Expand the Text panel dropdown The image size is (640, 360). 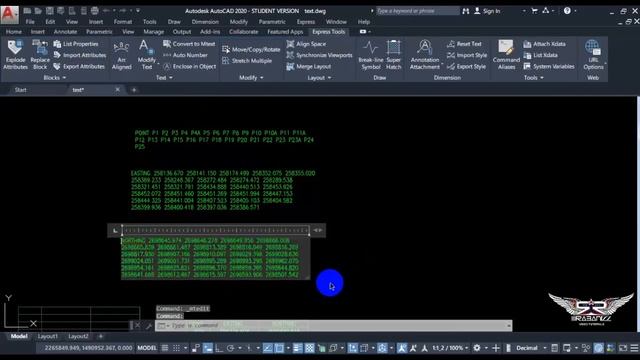point(164,78)
